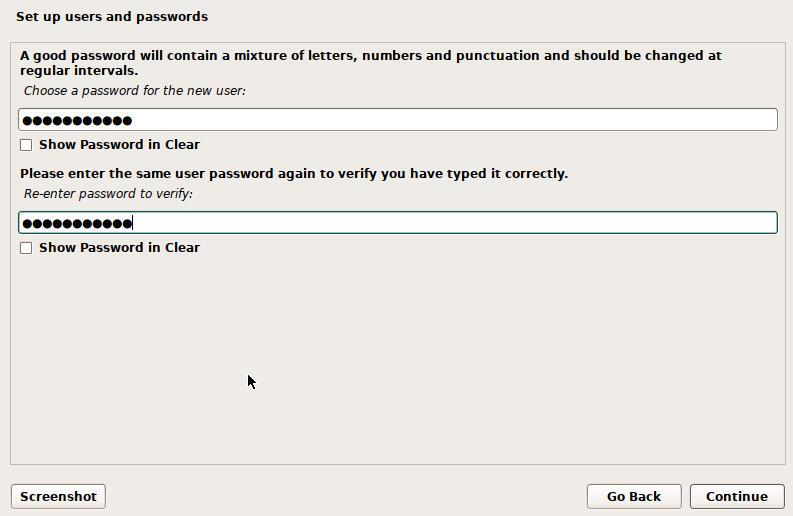Go Back to the previous installer step
This screenshot has width=793, height=516.
[633, 496]
